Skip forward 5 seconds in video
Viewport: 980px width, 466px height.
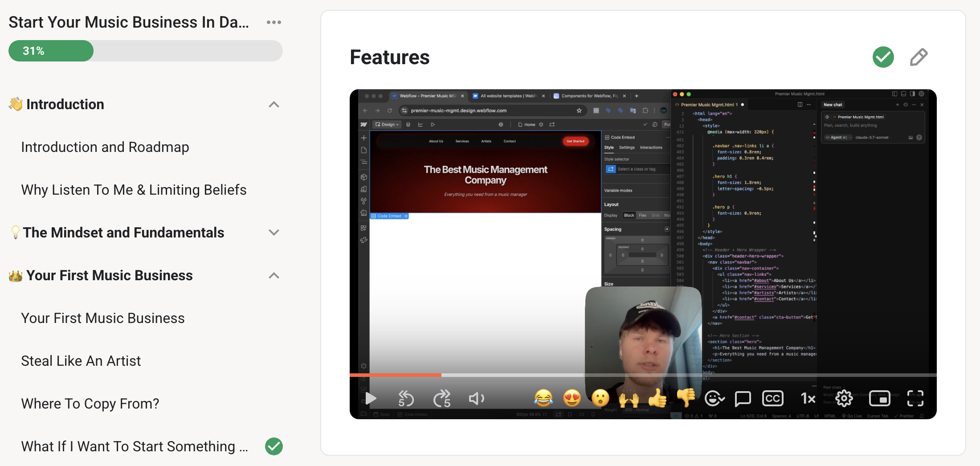pyautogui.click(x=442, y=398)
